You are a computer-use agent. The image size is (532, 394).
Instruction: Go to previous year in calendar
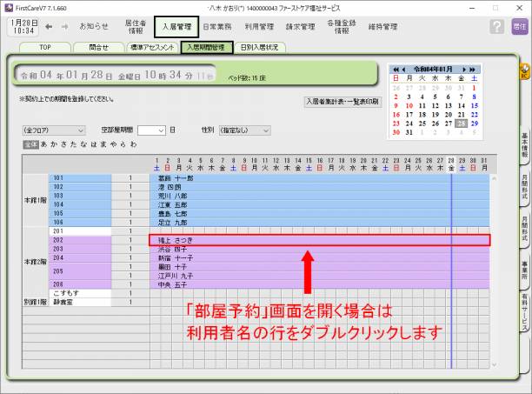[x=396, y=70]
